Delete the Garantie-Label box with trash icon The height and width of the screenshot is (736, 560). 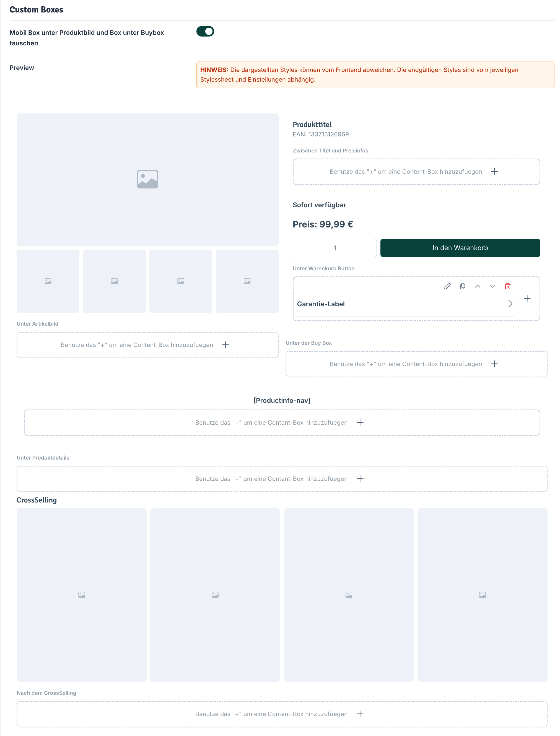tap(508, 286)
